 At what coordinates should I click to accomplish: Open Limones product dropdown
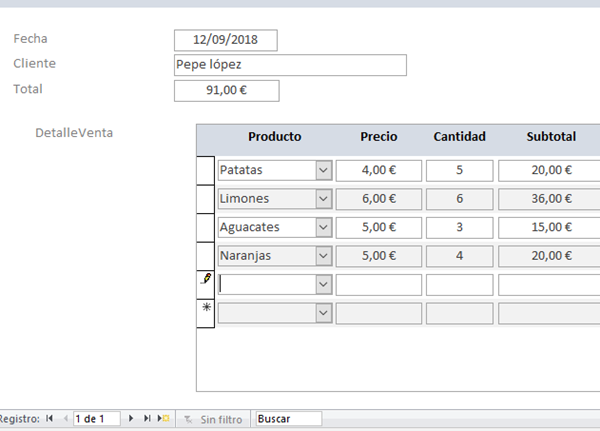(x=324, y=199)
